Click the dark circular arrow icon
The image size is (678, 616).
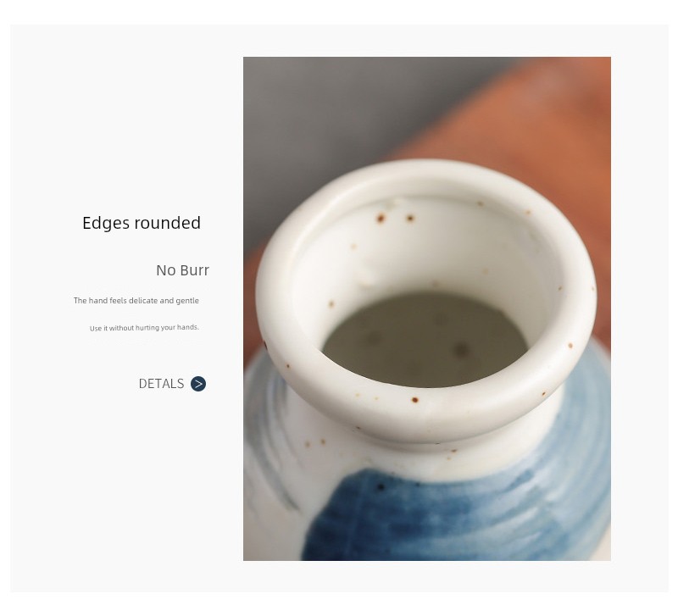tap(198, 384)
